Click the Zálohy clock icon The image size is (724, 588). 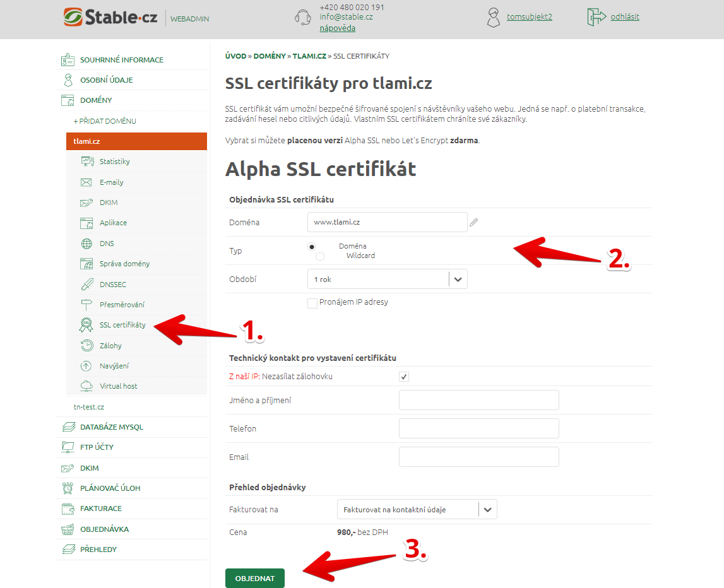[x=87, y=346]
